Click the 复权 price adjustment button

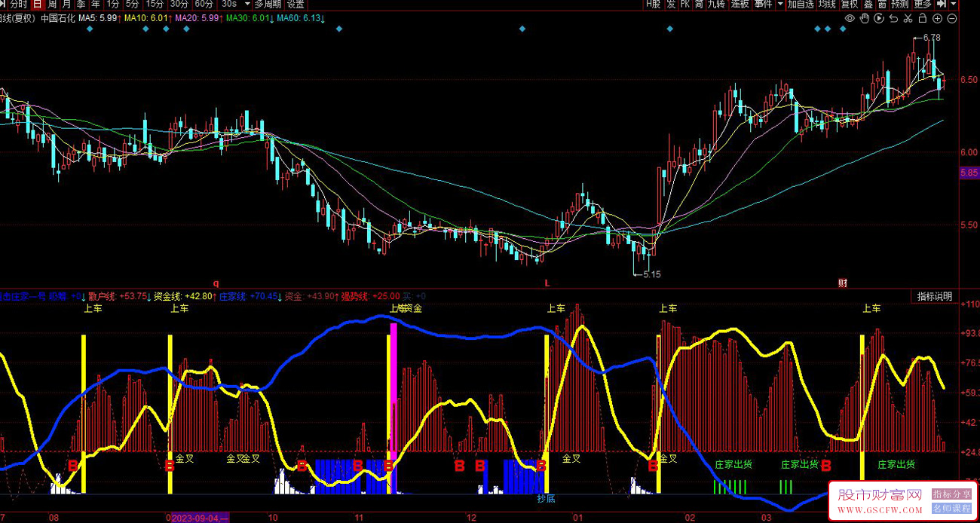point(850,4)
